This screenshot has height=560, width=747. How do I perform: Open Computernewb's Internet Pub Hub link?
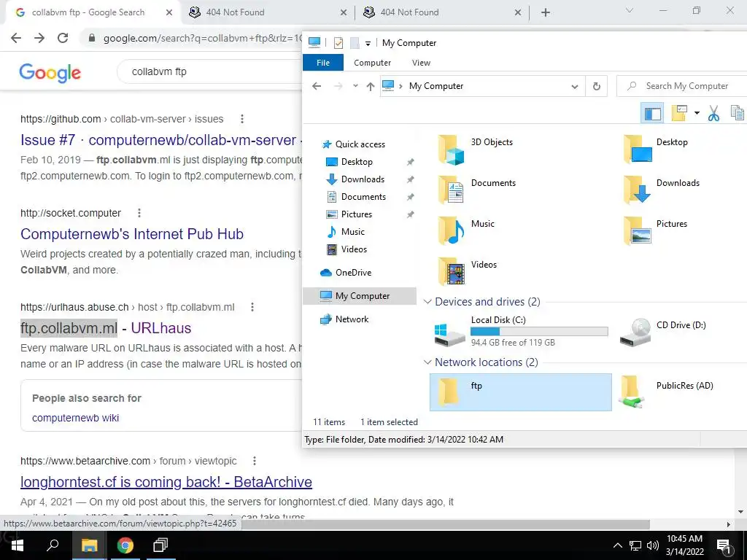click(132, 234)
